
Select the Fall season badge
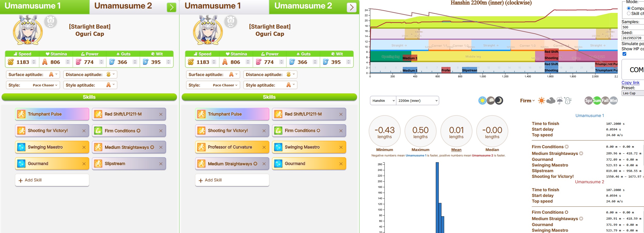(605, 101)
